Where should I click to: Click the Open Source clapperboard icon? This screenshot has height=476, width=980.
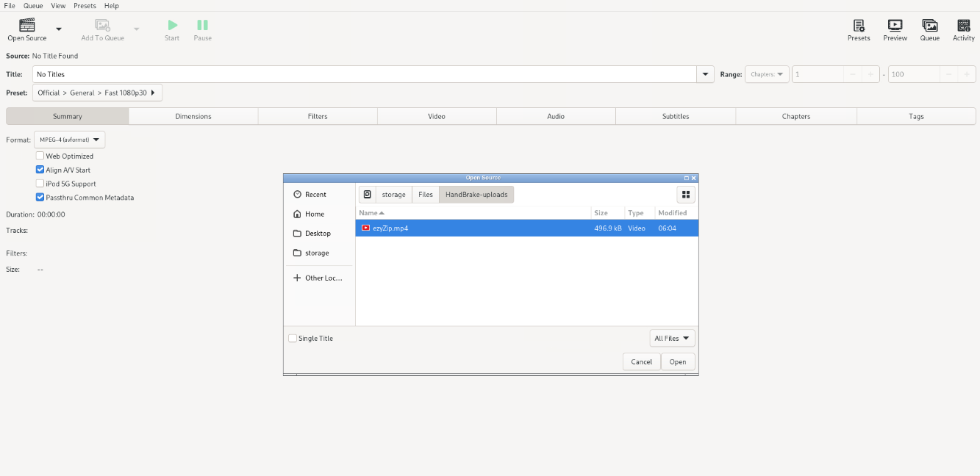tap(26, 26)
